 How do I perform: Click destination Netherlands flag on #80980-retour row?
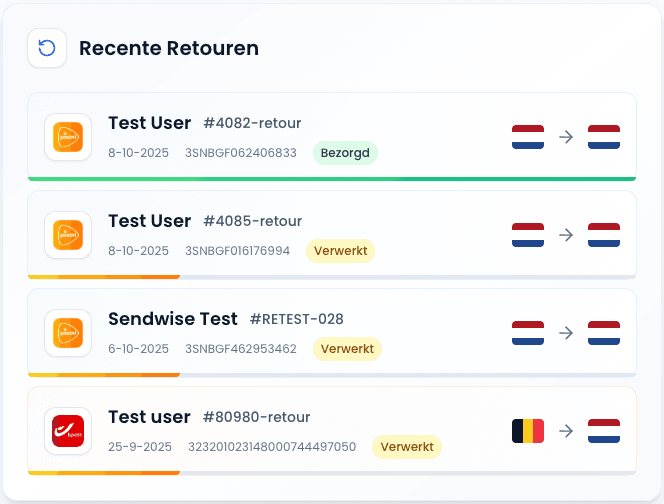tap(604, 431)
